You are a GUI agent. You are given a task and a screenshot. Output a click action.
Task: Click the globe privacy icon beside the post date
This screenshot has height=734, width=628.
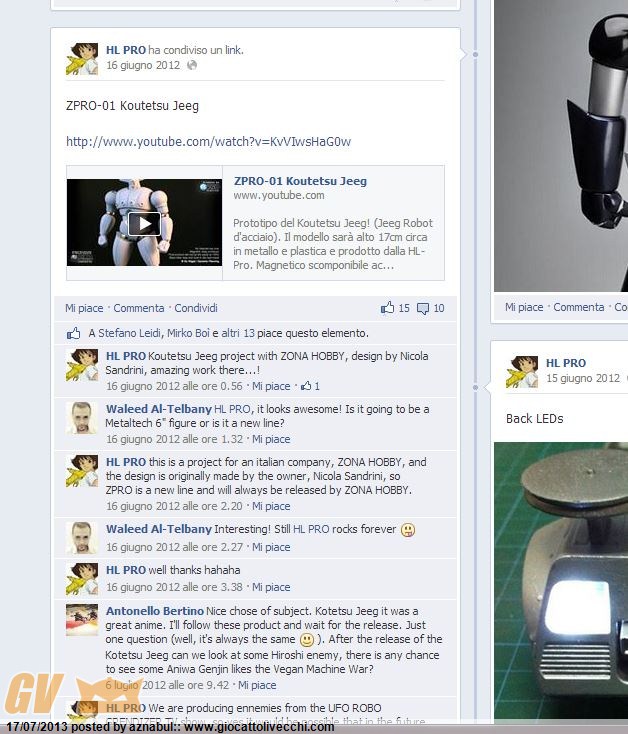click(192, 65)
